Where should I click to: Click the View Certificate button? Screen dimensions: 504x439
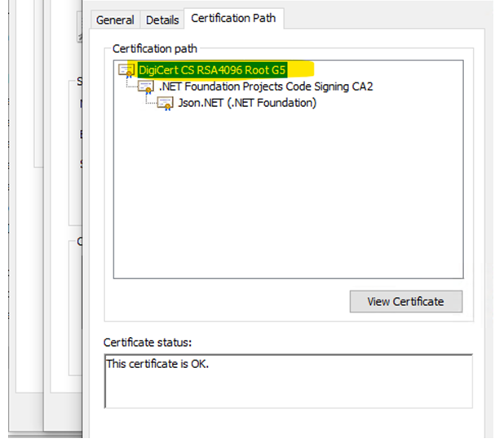pyautogui.click(x=406, y=301)
